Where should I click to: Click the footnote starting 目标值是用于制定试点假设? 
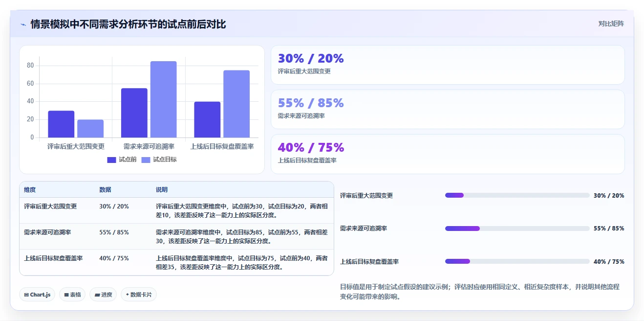480,292
